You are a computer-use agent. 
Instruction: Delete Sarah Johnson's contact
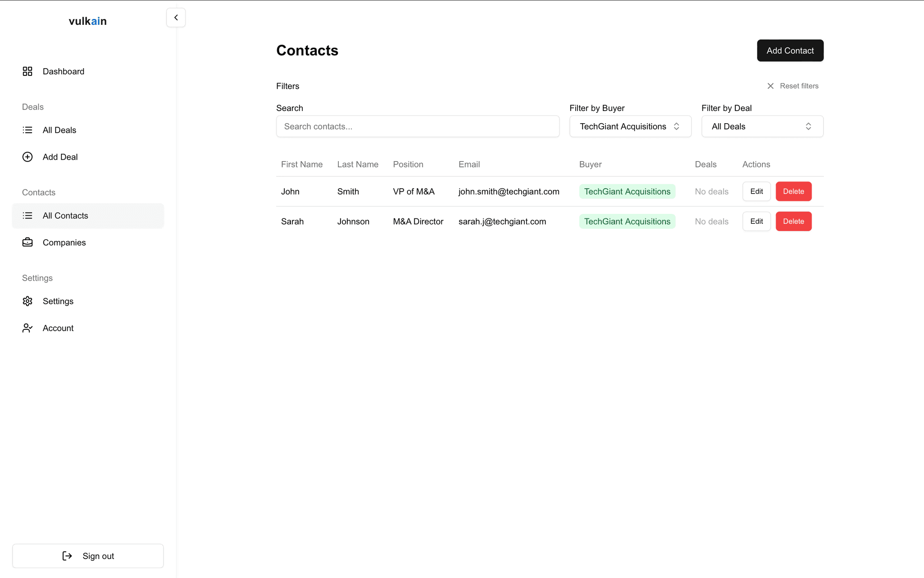[793, 221]
